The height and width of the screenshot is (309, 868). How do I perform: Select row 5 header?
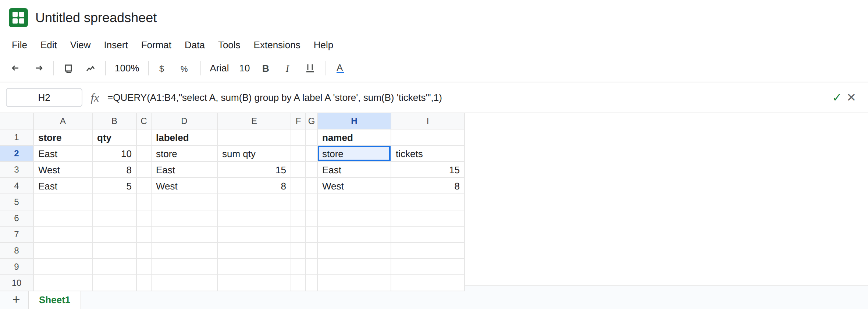pyautogui.click(x=17, y=202)
